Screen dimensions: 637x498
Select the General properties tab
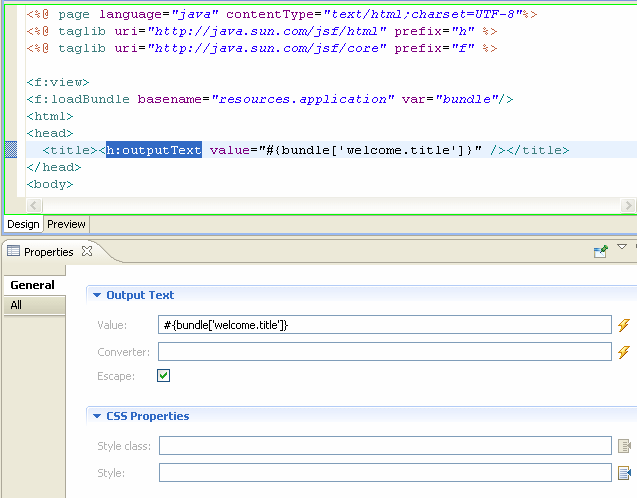click(x=34, y=285)
